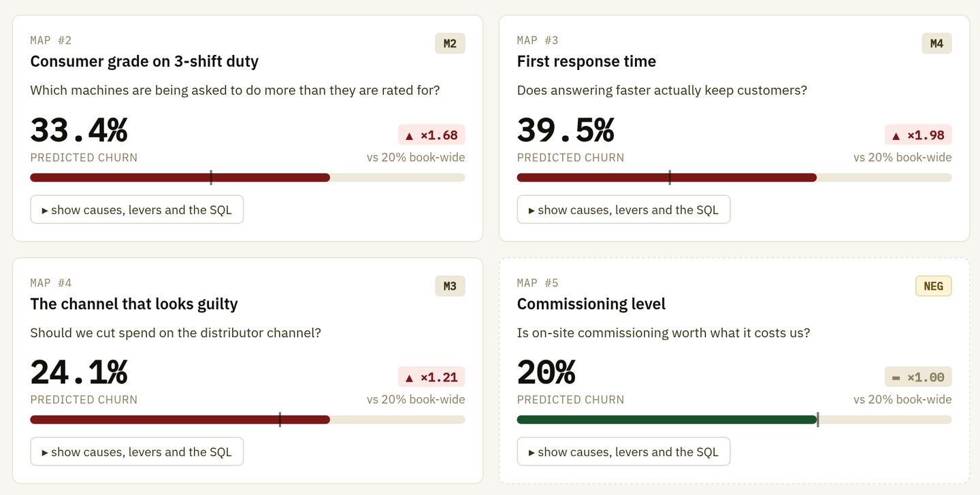Viewport: 980px width, 495px height.
Task: Open the Consumer grade on 3-shift duty title
Action: 144,61
